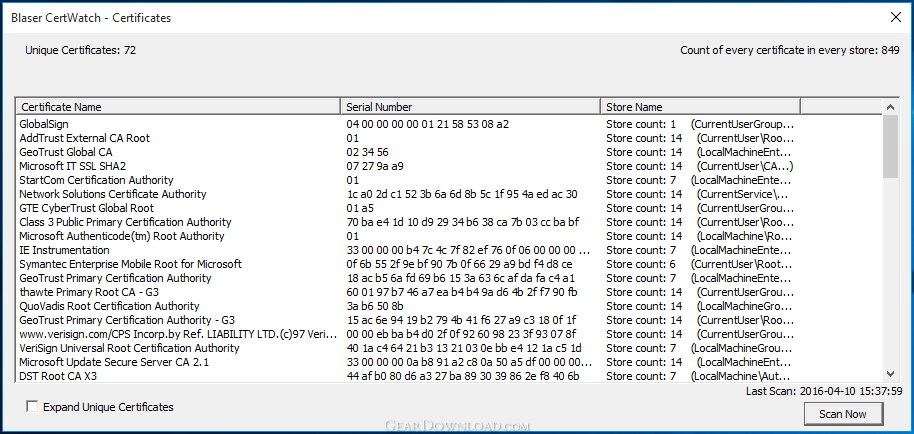The width and height of the screenshot is (914, 434).
Task: Click serial number 07 27 9a a9
Action: [x=375, y=166]
